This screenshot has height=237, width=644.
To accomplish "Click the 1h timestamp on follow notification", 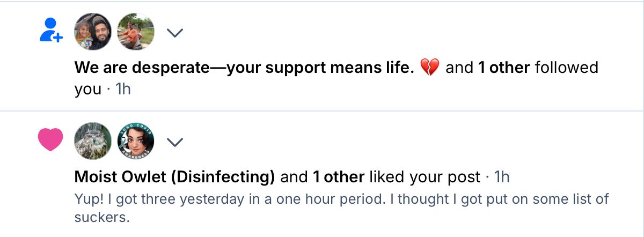I will pos(123,90).
